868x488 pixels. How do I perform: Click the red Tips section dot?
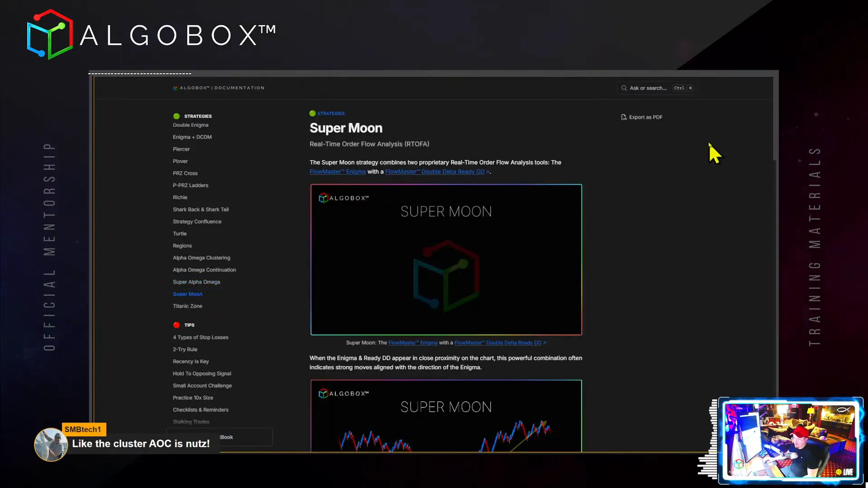tap(176, 325)
